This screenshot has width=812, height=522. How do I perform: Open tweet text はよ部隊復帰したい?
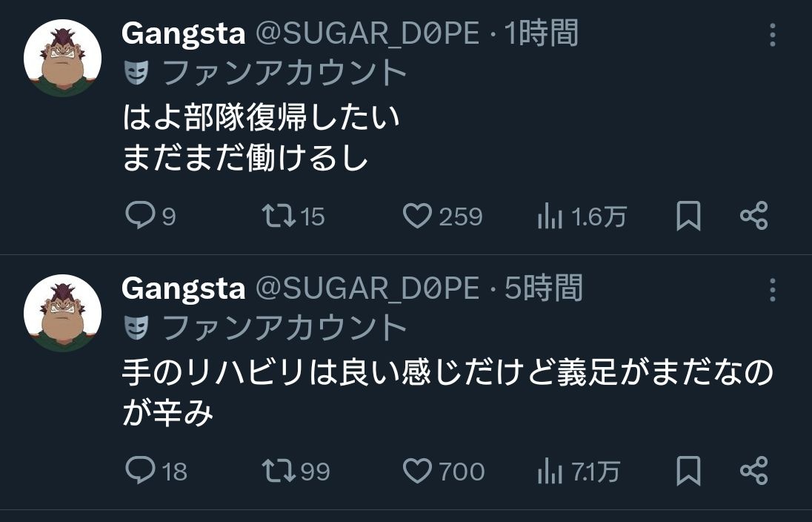click(261, 118)
